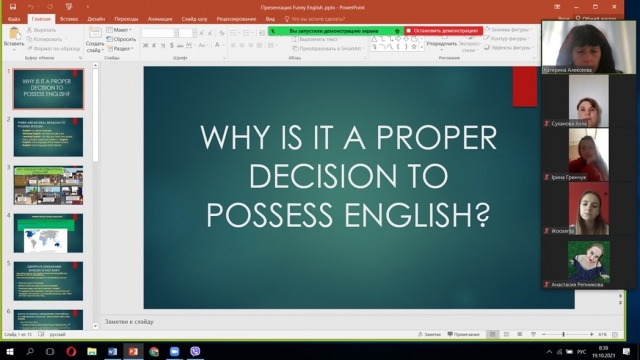Switch to the Transitions (Переходы) tab

click(126, 19)
